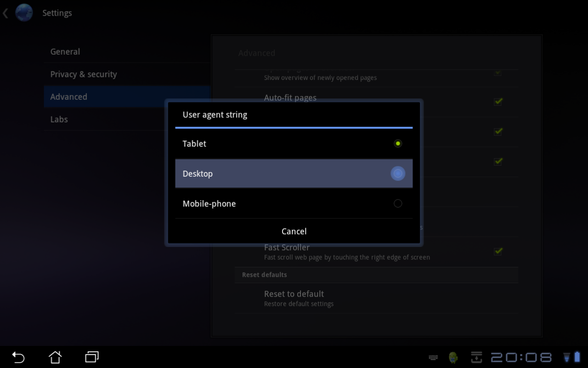The image size is (588, 368).
Task: Tap the Android back navigation button
Action: [x=18, y=357]
